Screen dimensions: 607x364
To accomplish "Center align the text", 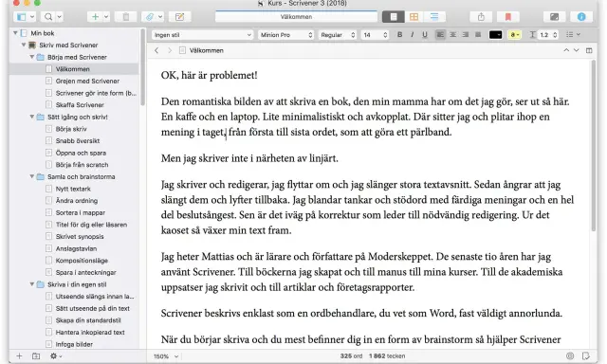I will tap(452, 35).
